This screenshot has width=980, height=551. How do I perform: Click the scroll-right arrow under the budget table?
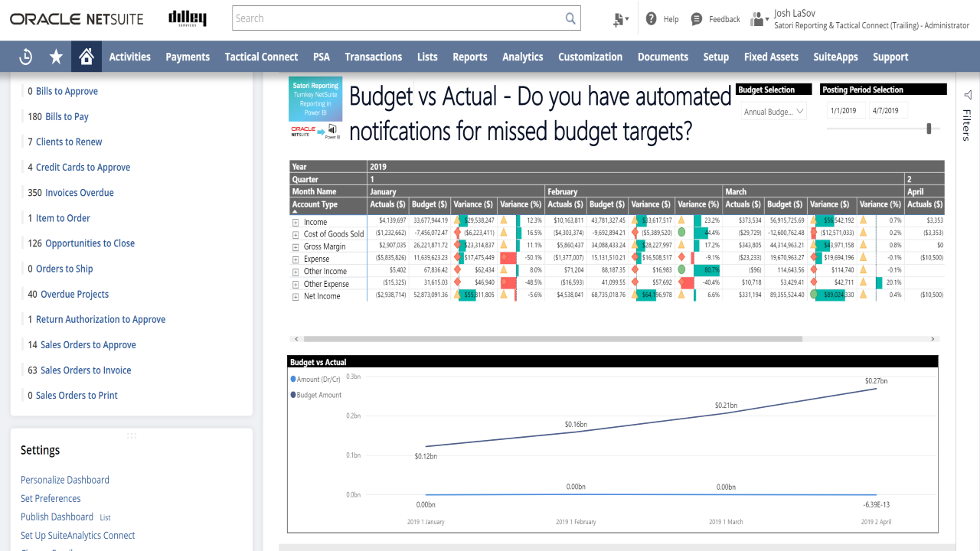click(x=933, y=338)
